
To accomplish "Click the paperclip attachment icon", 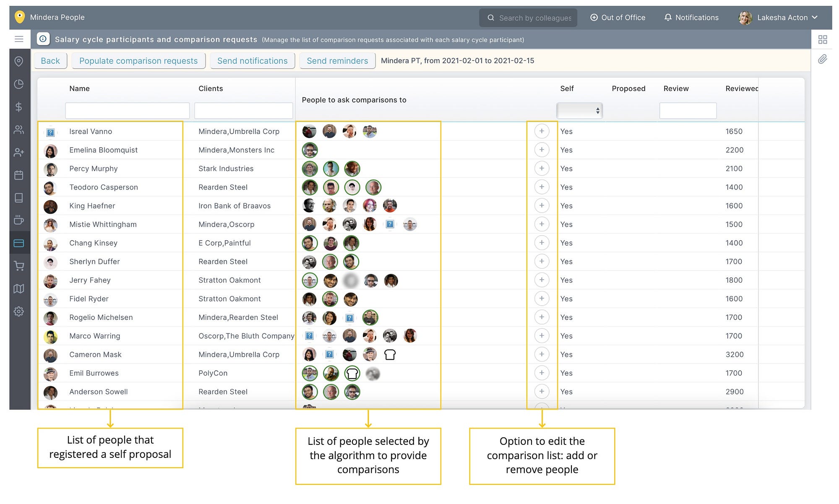I will (822, 59).
